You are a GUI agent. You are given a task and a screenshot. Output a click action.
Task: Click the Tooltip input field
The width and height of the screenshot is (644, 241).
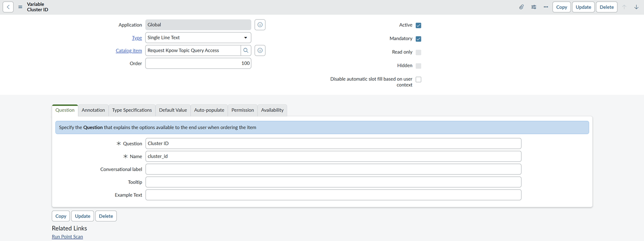click(x=333, y=182)
